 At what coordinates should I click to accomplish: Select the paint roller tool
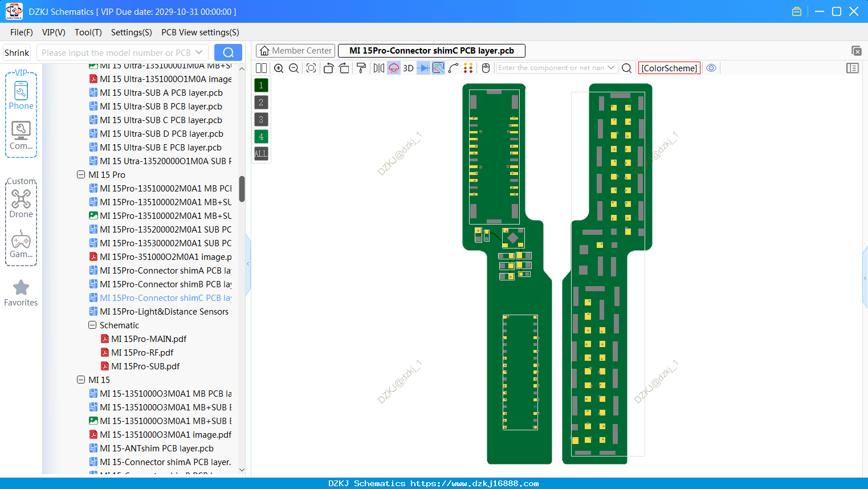click(361, 68)
